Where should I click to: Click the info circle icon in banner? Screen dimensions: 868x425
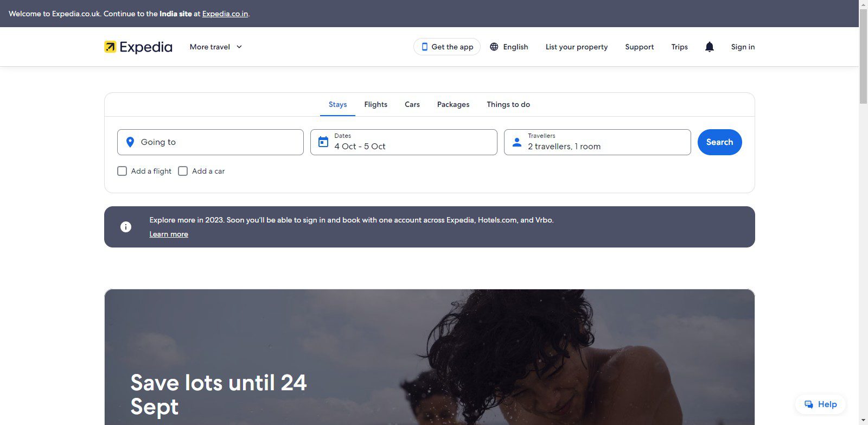pos(126,227)
